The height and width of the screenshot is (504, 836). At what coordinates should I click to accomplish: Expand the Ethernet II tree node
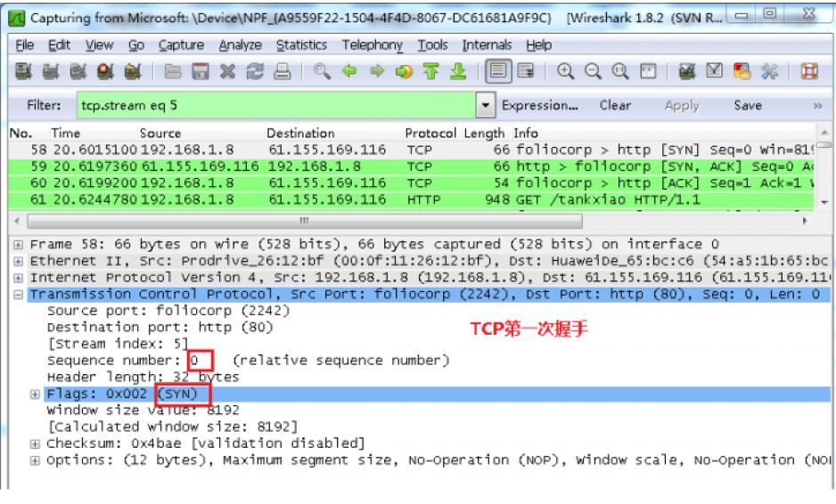[x=18, y=261]
